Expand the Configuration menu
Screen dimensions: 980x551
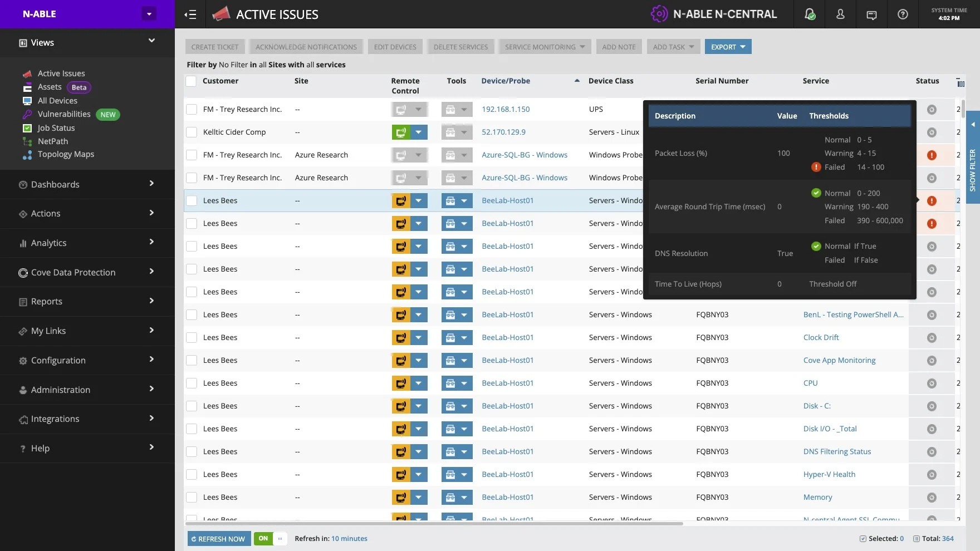(x=87, y=360)
